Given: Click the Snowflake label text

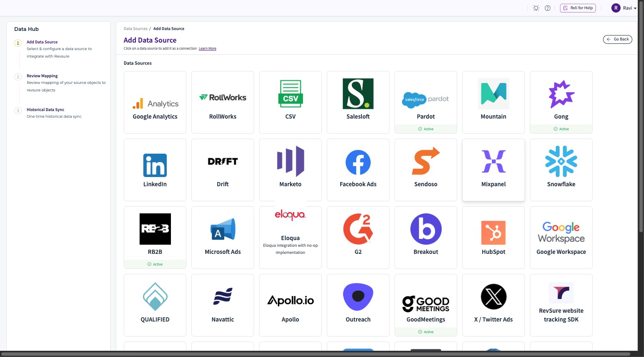Looking at the screenshot, I should [561, 184].
